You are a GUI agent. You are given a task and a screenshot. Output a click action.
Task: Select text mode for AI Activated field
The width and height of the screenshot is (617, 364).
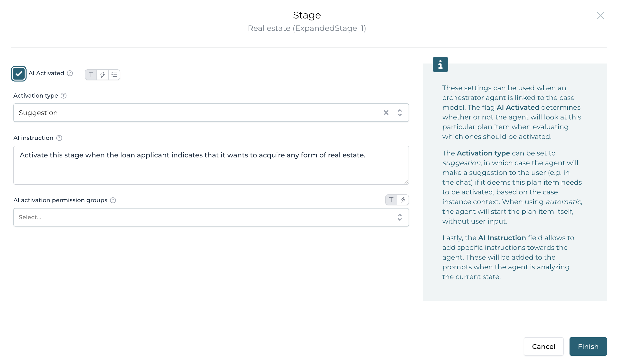91,74
